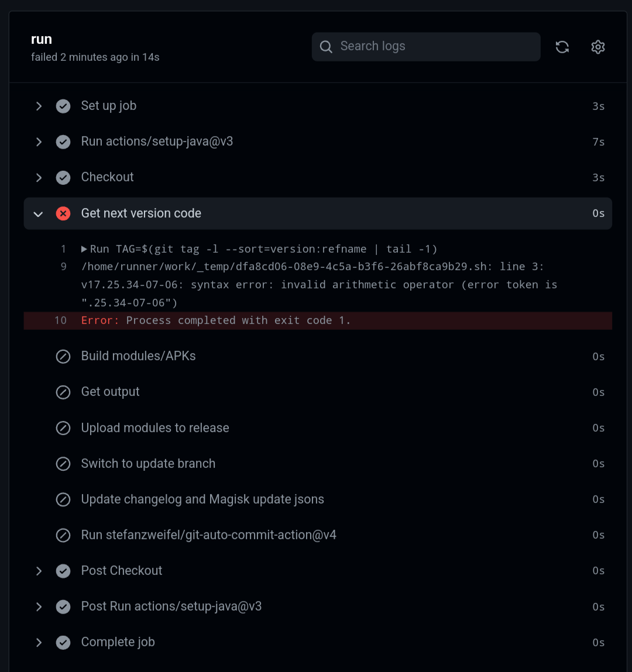Click the search magnifier in Search logs
Screen dimensions: 632x672
tap(326, 46)
